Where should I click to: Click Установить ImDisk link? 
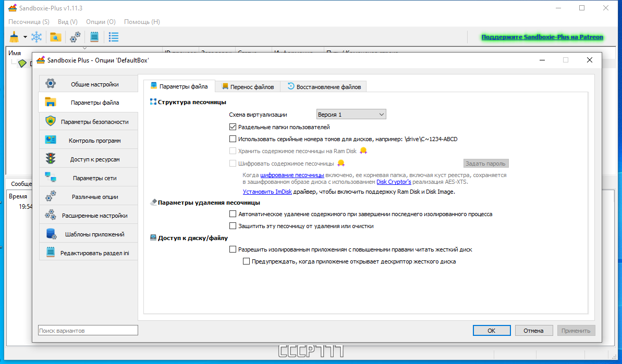267,192
